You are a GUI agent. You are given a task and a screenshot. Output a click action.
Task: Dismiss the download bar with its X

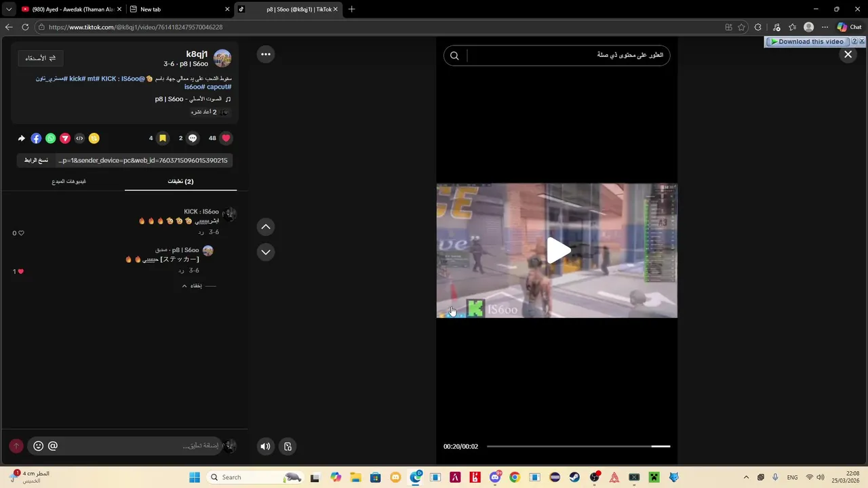[x=862, y=42]
